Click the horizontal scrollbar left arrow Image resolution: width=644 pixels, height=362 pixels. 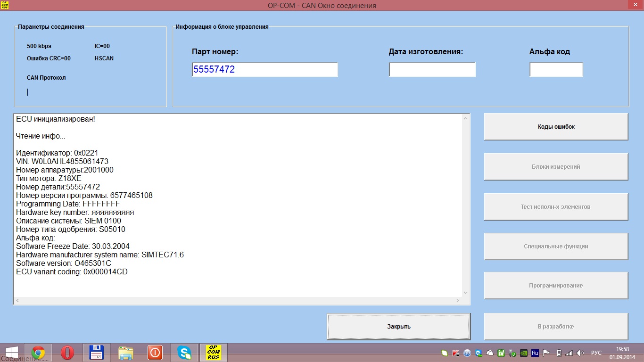point(18,300)
